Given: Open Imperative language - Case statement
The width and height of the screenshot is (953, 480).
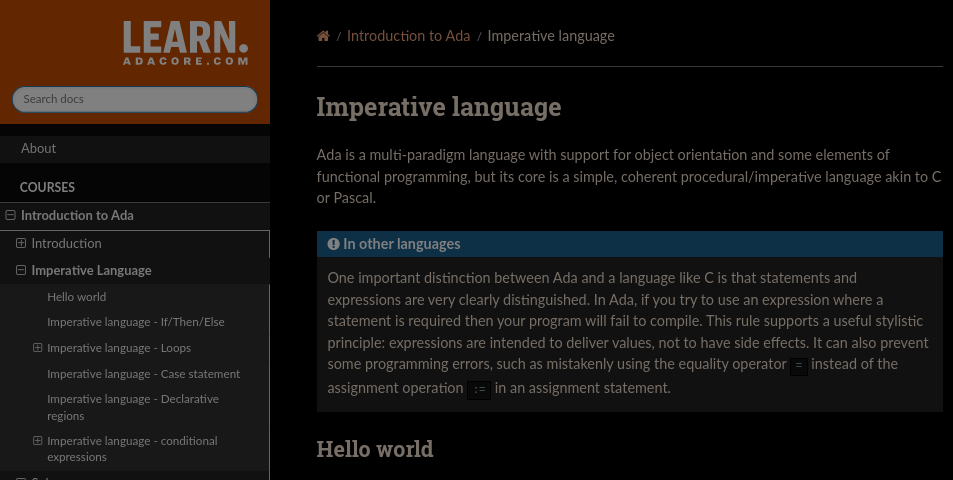Looking at the screenshot, I should tap(143, 374).
